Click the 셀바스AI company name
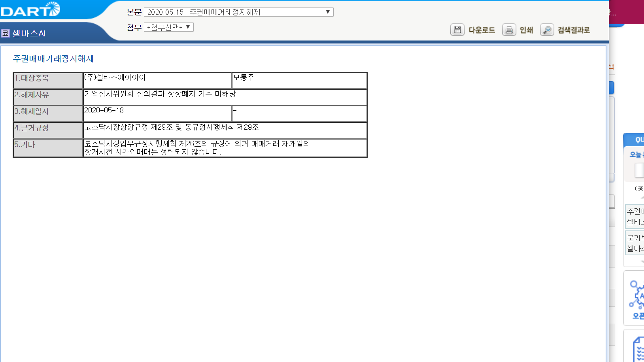Viewport: 644px width, 362px height. tap(29, 34)
